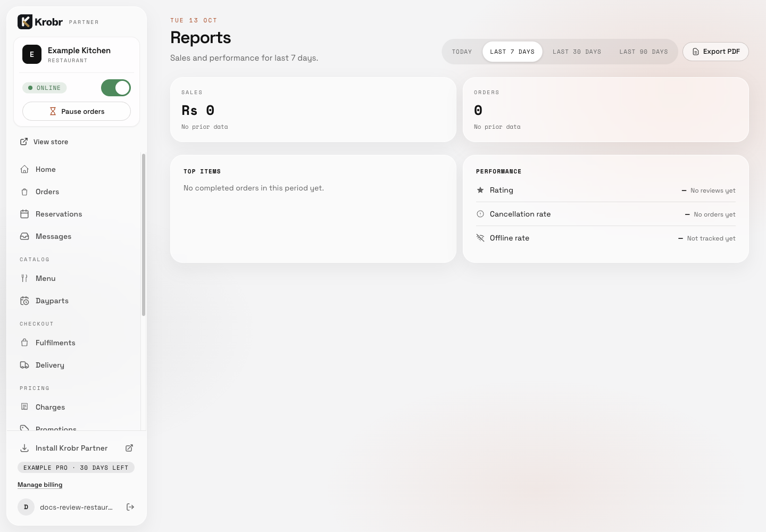Image resolution: width=766 pixels, height=532 pixels.
Task: Open Reservations via the calendar icon
Action: click(x=24, y=214)
